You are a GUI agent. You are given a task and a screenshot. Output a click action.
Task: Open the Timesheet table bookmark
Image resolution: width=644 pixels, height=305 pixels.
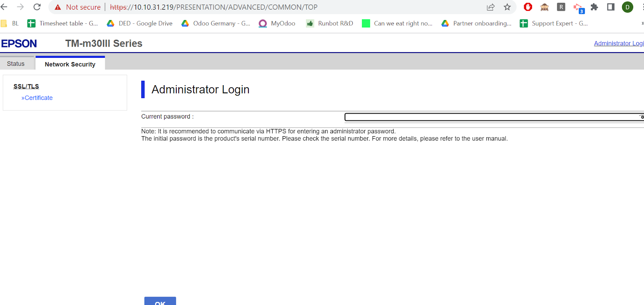tap(63, 23)
